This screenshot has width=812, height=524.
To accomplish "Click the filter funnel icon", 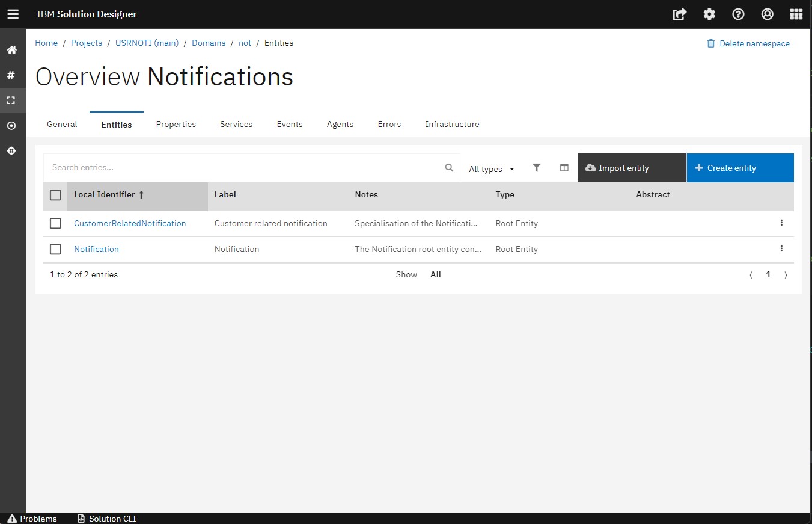I will coord(537,168).
